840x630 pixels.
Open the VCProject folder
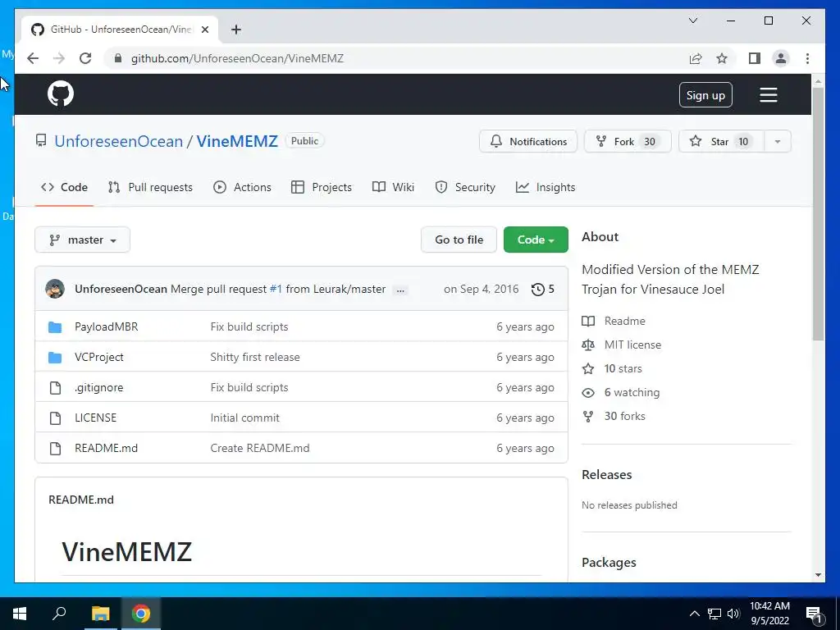pos(99,358)
